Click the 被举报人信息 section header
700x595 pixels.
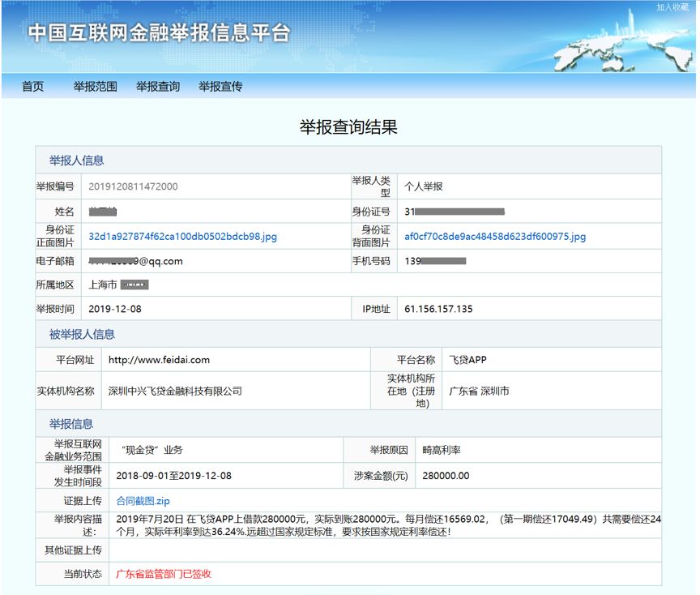click(82, 334)
